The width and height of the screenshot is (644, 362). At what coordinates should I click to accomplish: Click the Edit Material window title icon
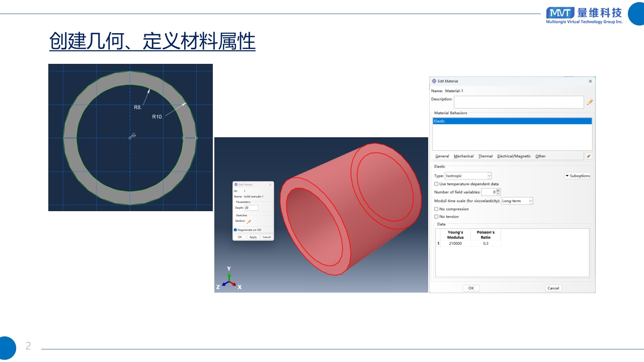click(434, 81)
